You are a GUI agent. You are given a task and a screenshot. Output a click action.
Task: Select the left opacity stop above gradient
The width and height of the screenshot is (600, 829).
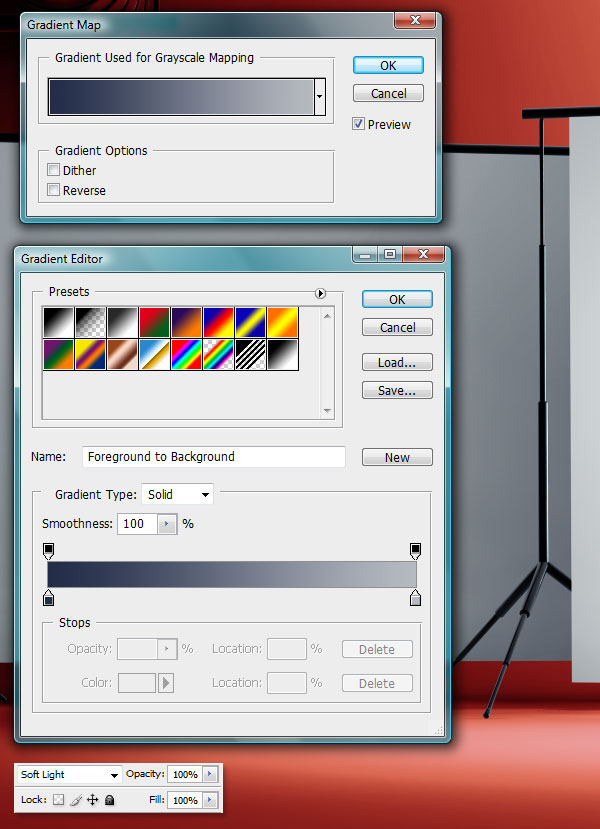click(x=48, y=551)
